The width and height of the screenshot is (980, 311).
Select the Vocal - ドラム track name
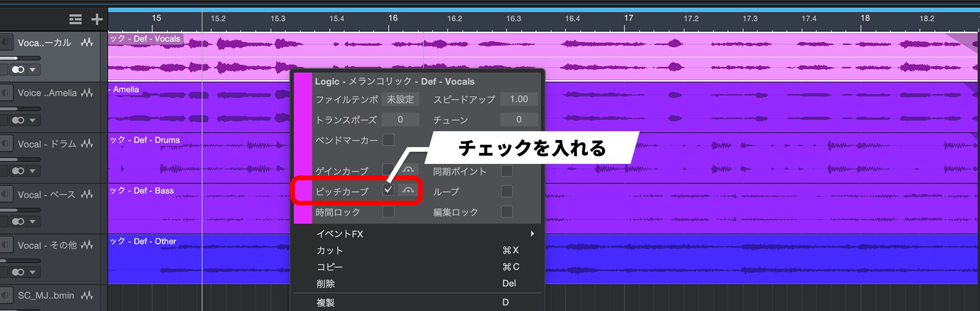click(x=47, y=144)
